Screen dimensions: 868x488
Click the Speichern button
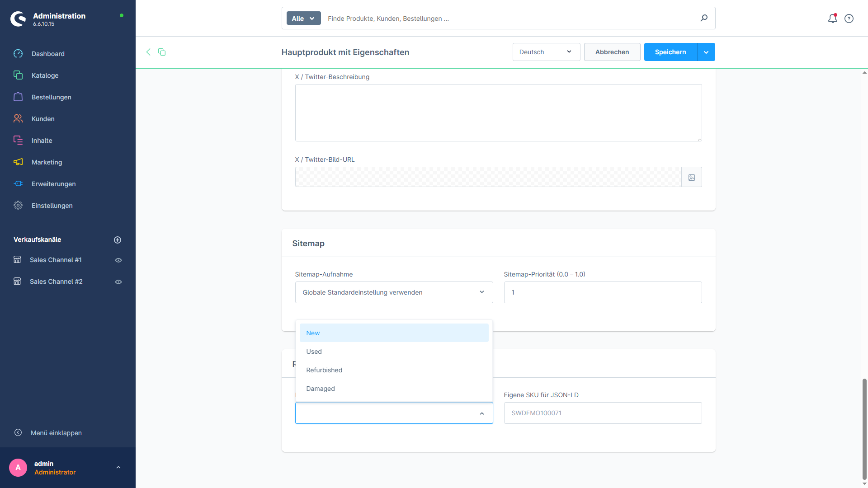pyautogui.click(x=670, y=52)
